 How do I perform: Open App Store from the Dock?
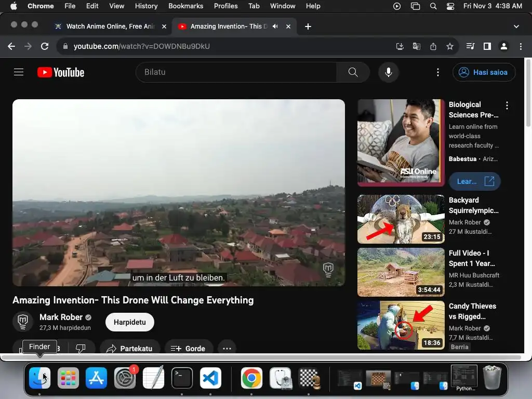click(x=96, y=378)
